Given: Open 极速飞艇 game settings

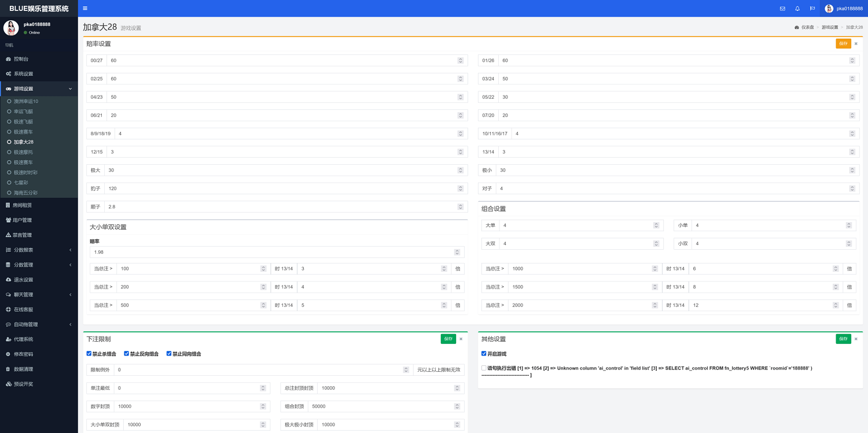Looking at the screenshot, I should pyautogui.click(x=24, y=122).
